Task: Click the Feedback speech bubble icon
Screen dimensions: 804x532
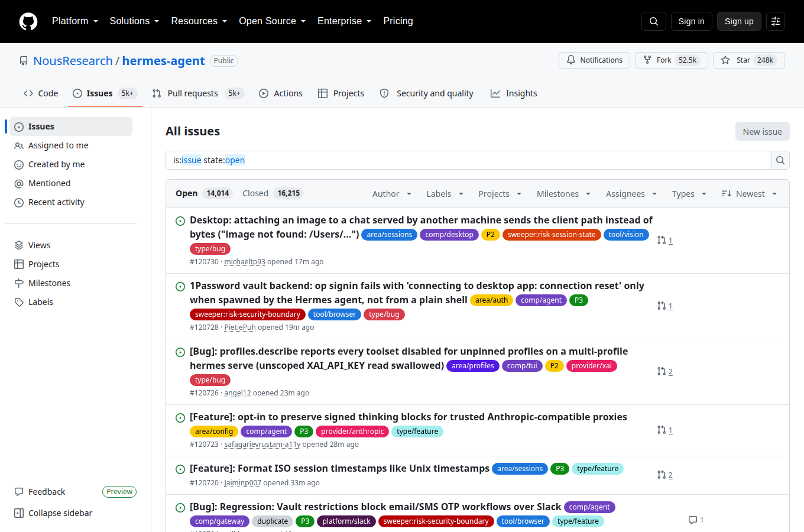Action: tap(19, 492)
